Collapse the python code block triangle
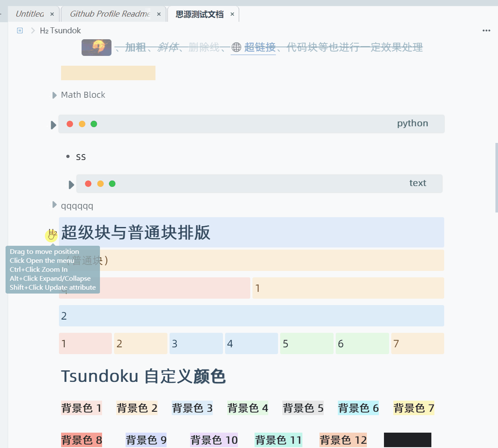Image resolution: width=498 pixels, height=448 pixels. tap(53, 125)
